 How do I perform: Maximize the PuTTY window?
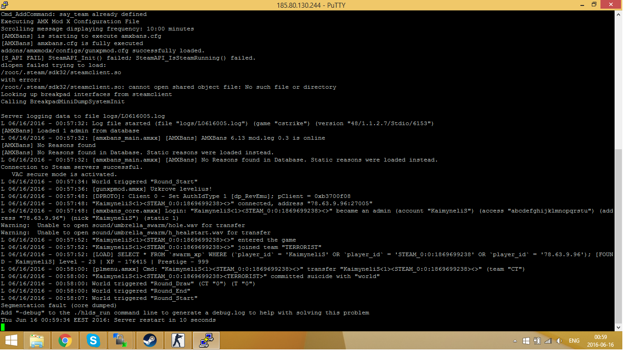click(594, 5)
